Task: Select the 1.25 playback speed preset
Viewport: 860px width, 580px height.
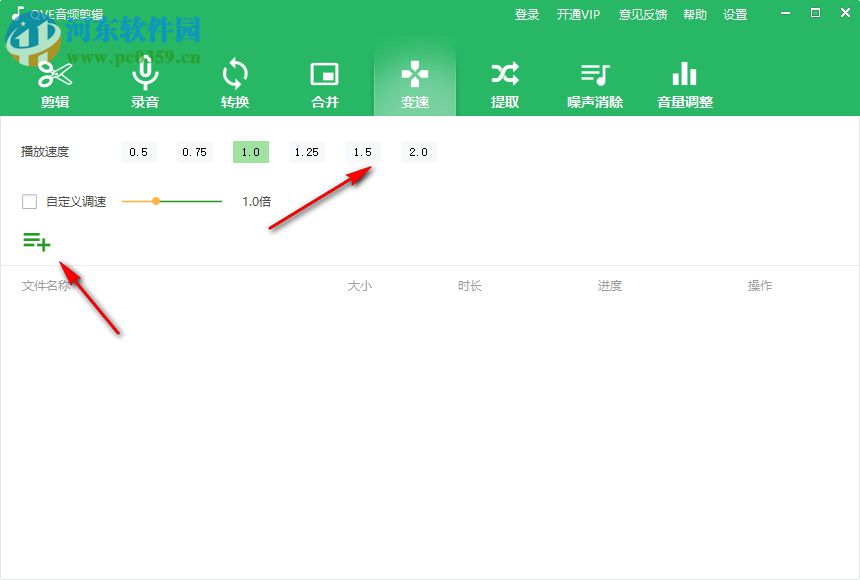Action: [x=306, y=151]
